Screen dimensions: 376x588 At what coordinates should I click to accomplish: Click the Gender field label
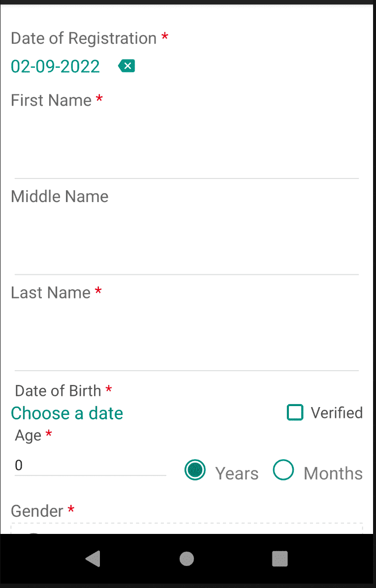tap(37, 511)
